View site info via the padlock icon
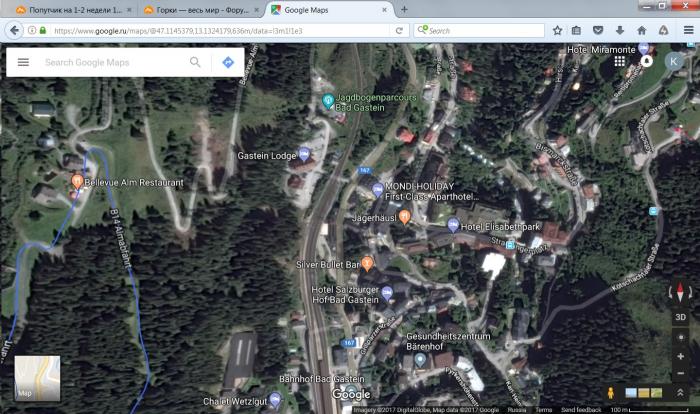Screen dimensions: 700x414 click(x=43, y=30)
